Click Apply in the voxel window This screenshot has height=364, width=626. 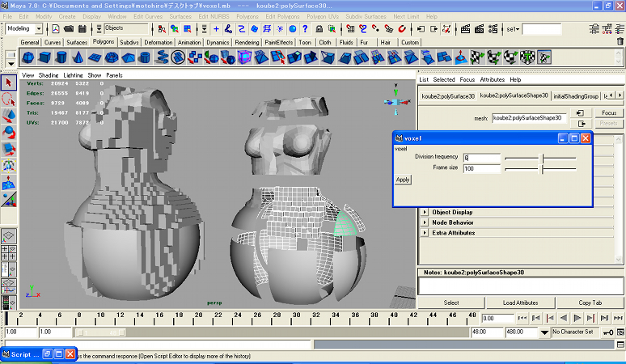tap(403, 180)
